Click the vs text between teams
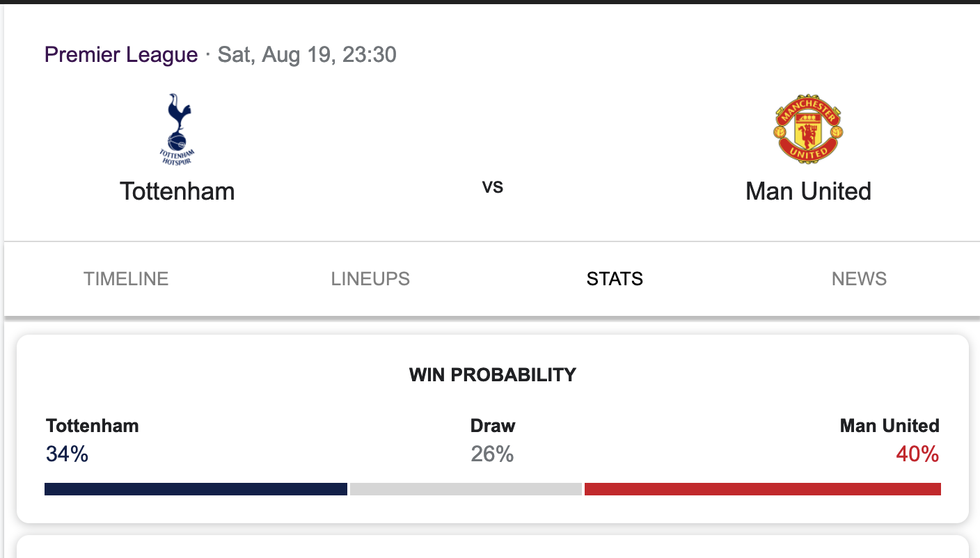The height and width of the screenshot is (558, 980). point(493,186)
